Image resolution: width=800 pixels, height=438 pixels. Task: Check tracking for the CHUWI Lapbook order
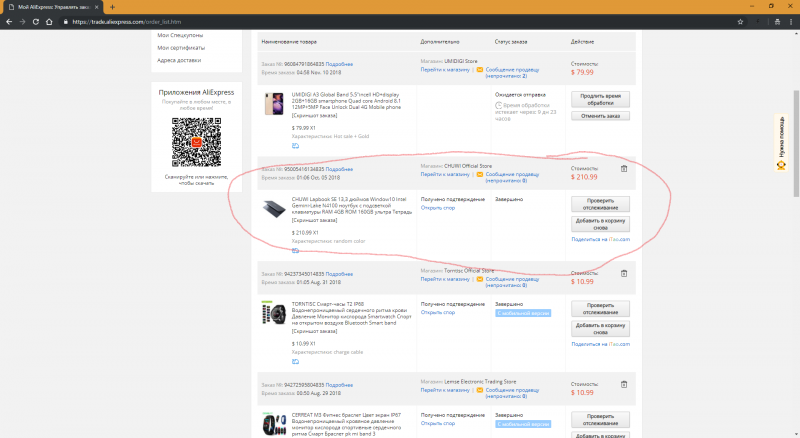601,204
